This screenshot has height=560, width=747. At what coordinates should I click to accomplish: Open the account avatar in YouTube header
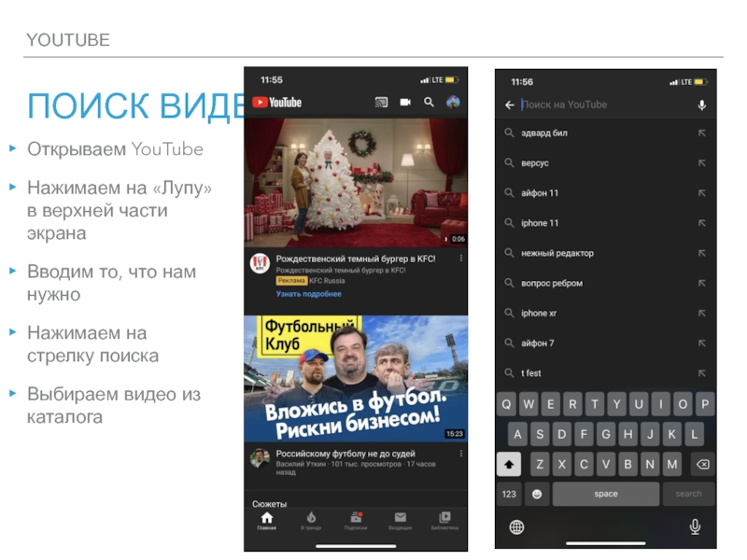point(453,102)
